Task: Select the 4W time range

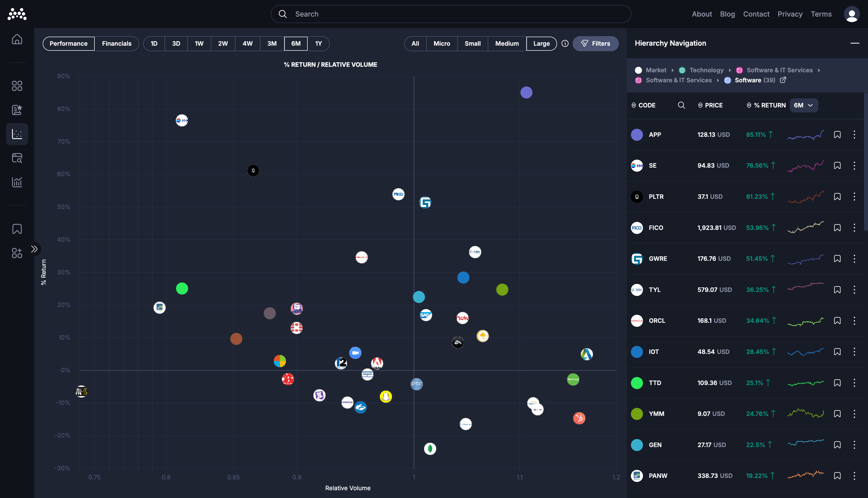Action: point(247,43)
